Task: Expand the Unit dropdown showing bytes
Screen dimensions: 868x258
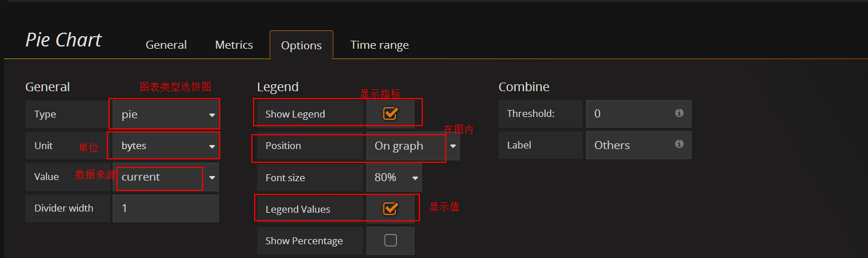Action: (166, 146)
